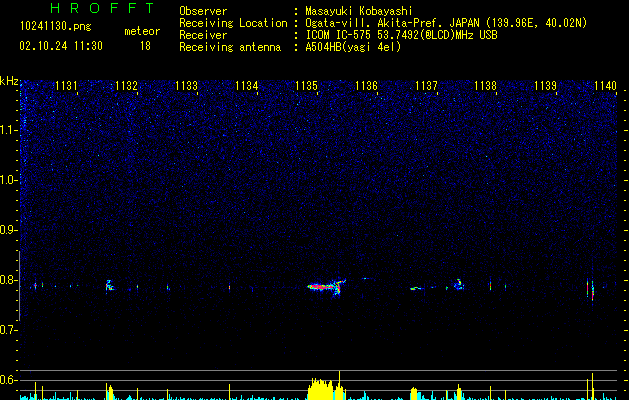629x400 pixels.
Task: Click the Receiver field label
Action: click(203, 35)
